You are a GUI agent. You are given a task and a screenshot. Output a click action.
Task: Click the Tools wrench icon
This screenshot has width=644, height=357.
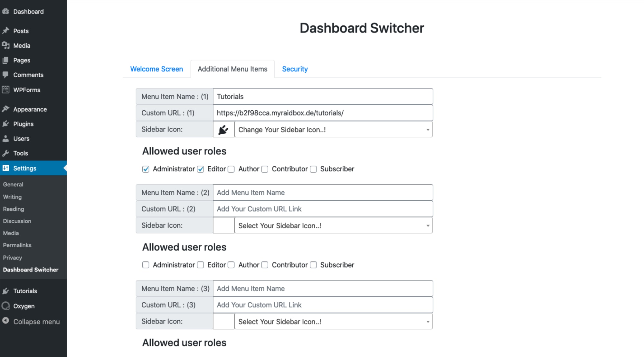(5, 153)
